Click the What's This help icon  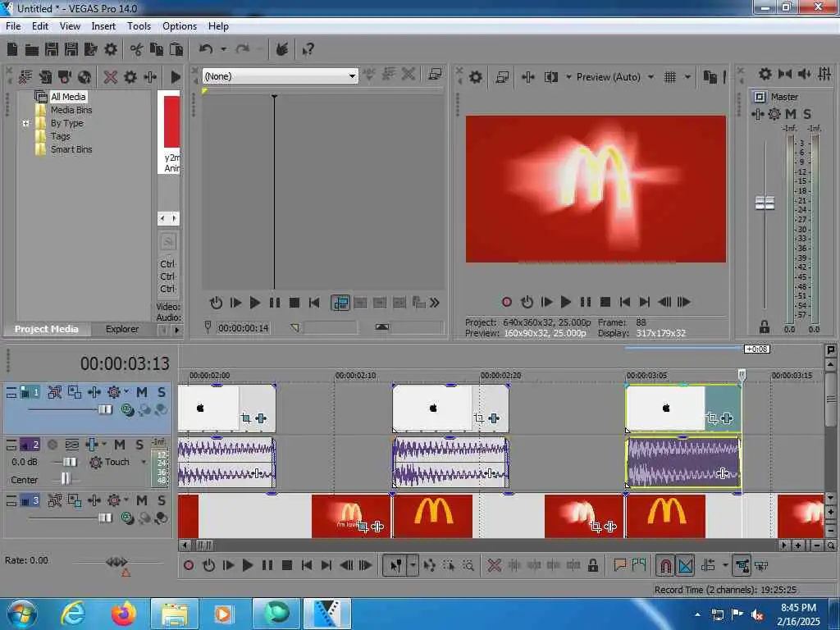[308, 50]
